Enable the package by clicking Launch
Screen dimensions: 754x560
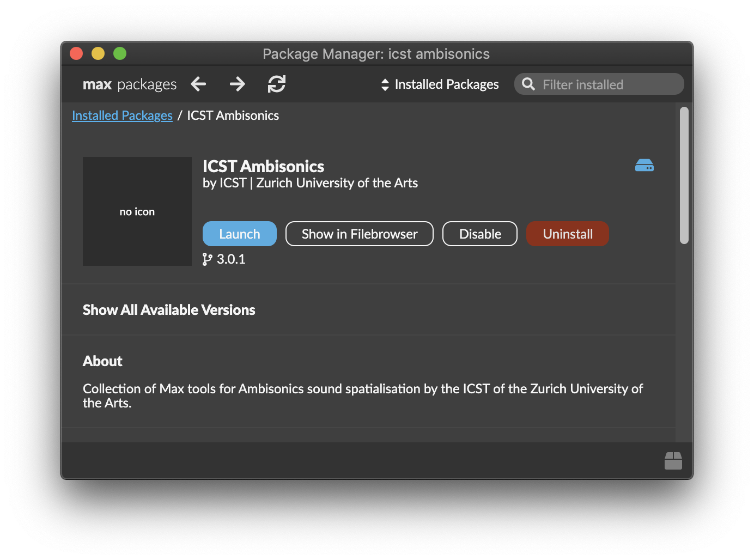(x=239, y=233)
